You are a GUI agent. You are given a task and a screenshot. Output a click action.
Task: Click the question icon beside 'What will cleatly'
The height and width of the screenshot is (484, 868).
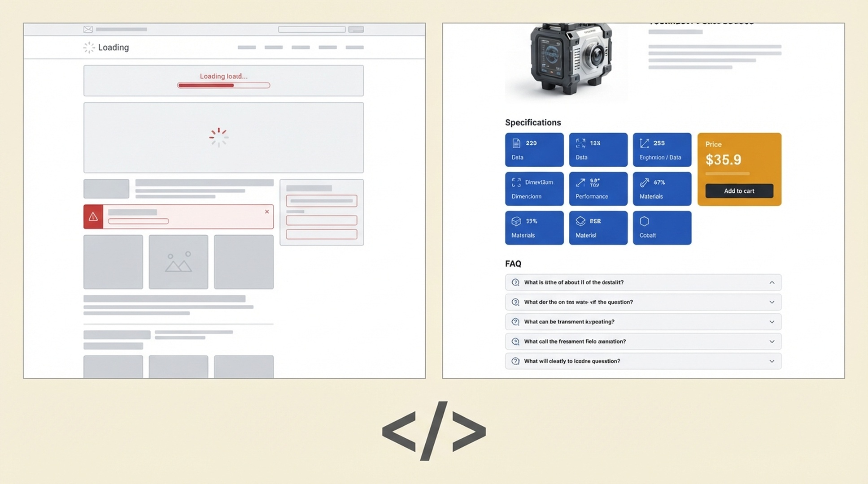point(515,361)
